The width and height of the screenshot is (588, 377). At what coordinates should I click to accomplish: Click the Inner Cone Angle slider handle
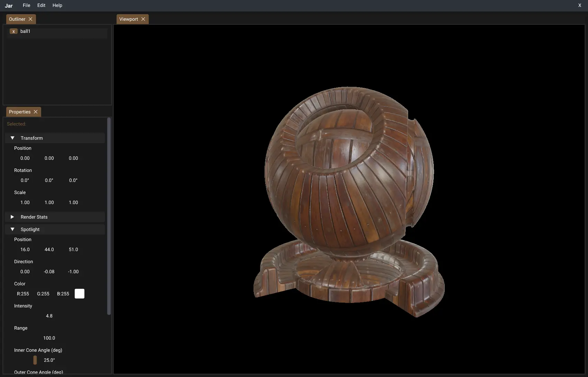coord(35,360)
